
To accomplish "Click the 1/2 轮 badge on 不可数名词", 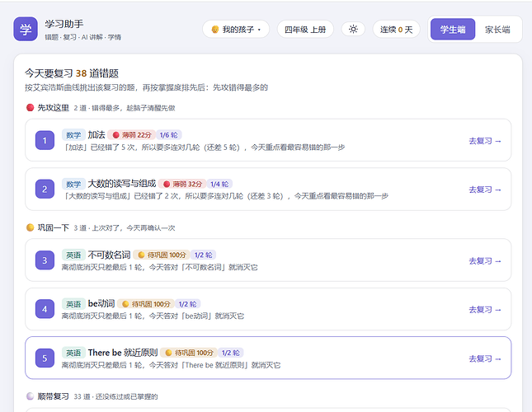I will point(203,255).
